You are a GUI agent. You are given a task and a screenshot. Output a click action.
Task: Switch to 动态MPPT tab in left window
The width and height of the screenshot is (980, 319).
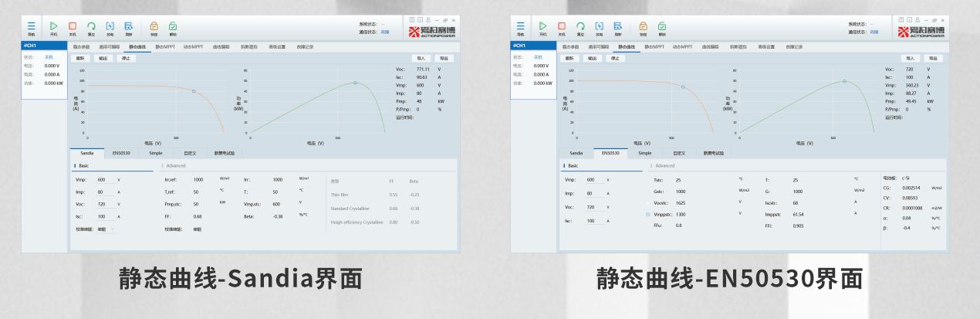[194, 47]
